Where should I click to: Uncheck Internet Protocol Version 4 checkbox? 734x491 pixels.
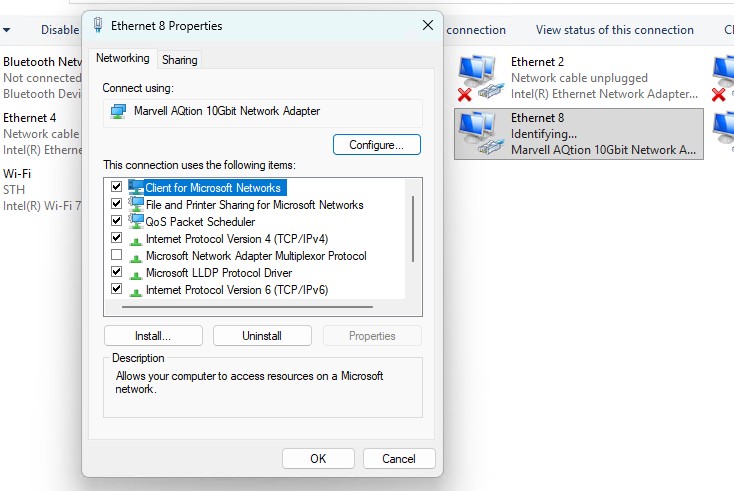[x=117, y=238]
